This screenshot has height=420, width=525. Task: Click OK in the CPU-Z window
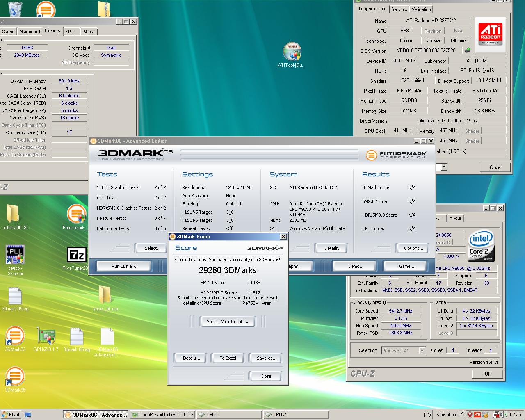pyautogui.click(x=488, y=374)
